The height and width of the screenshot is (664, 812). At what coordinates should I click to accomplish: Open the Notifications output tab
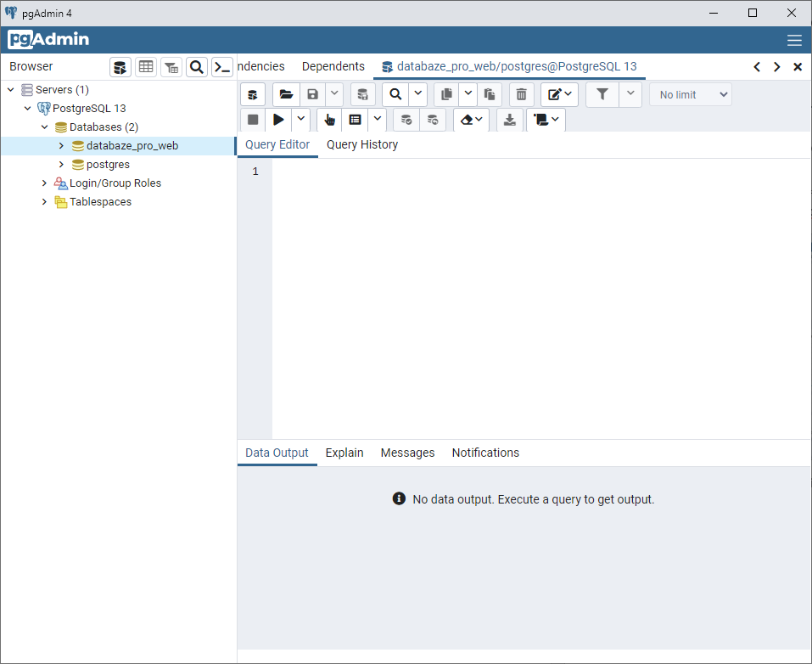coord(485,453)
